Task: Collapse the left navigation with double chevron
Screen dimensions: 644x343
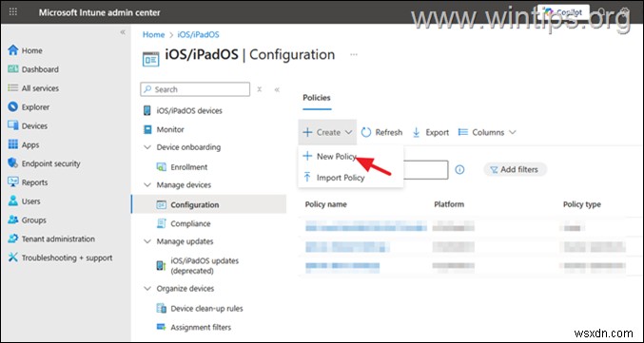Action: [x=123, y=32]
